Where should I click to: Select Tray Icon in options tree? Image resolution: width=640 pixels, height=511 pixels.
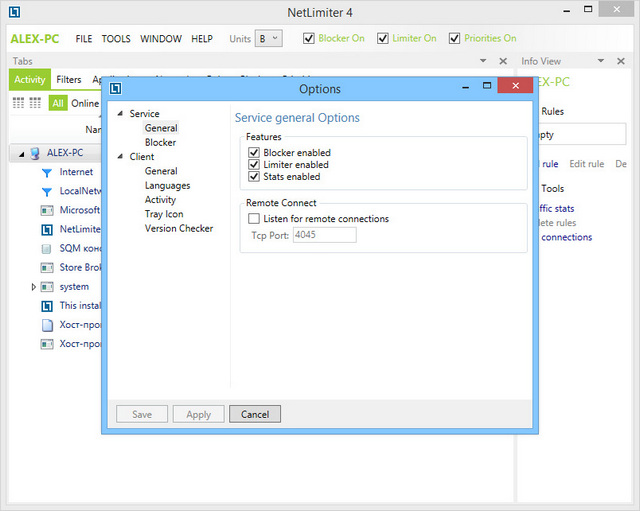164,214
